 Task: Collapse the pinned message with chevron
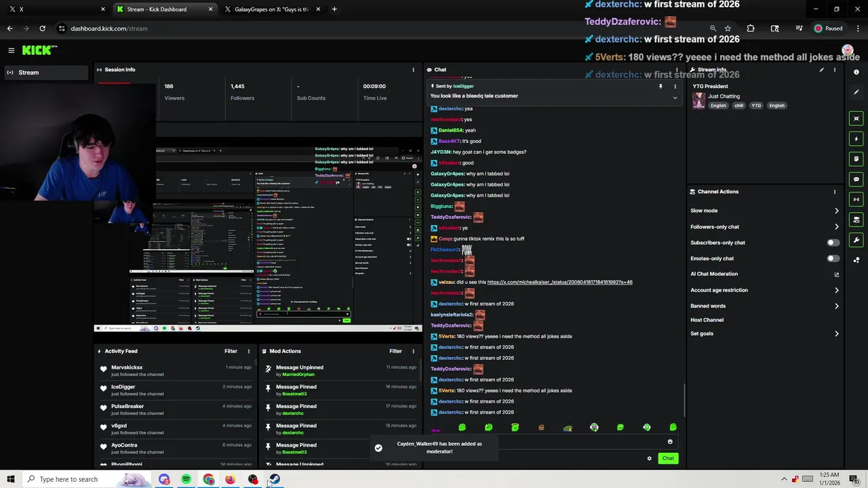pyautogui.click(x=675, y=98)
